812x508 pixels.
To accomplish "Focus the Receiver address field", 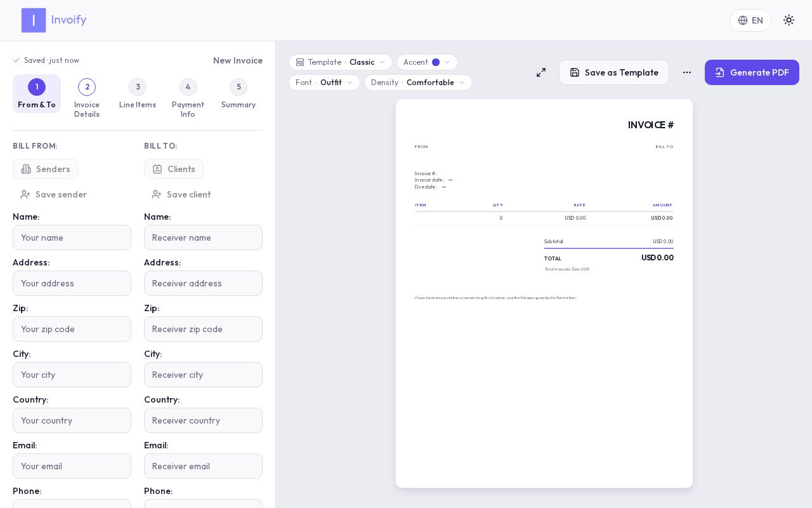I will (203, 283).
